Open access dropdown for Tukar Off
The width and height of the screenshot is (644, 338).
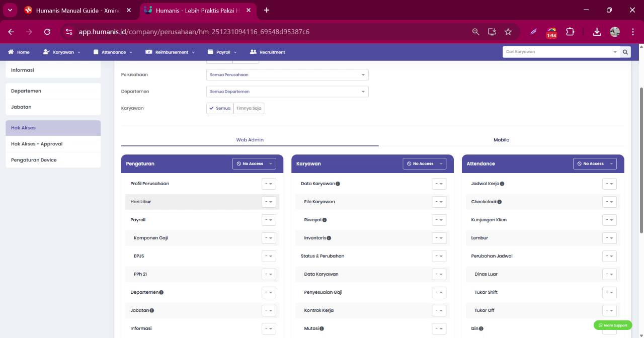click(x=609, y=310)
